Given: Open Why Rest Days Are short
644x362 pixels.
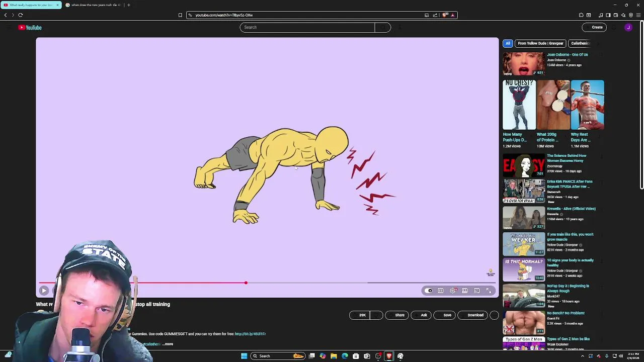Looking at the screenshot, I should [x=587, y=105].
